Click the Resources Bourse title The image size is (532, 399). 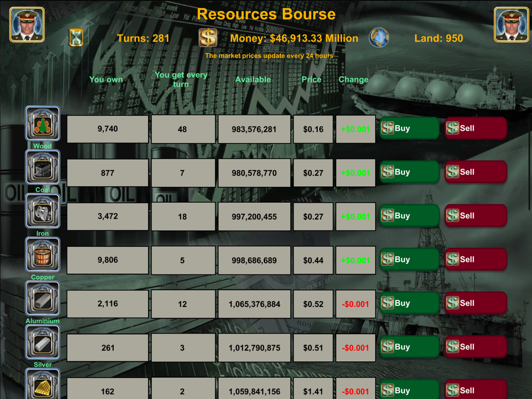(x=266, y=14)
